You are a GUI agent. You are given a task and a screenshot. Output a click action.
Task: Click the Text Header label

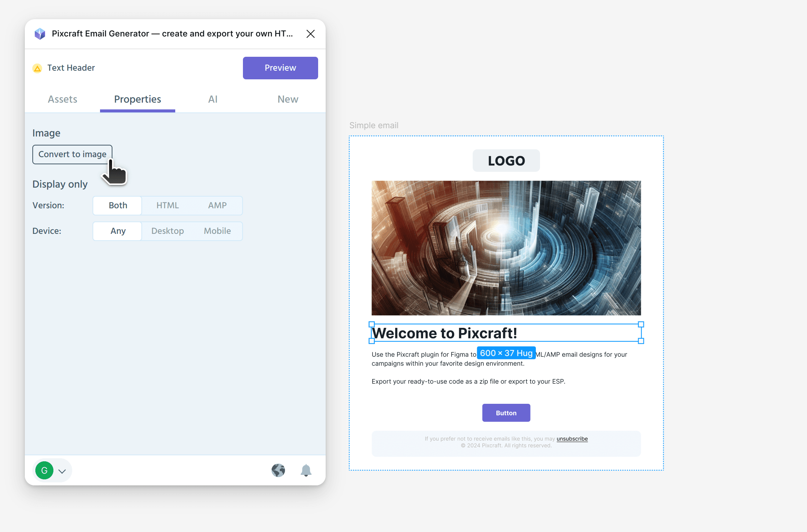71,68
